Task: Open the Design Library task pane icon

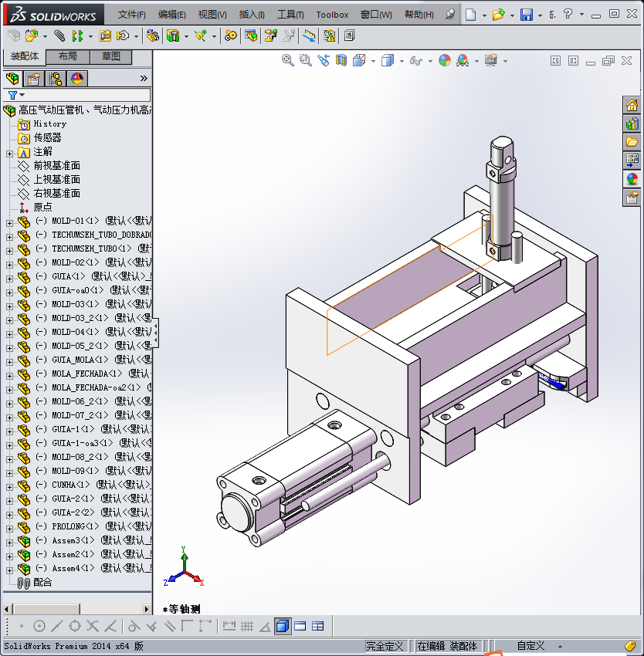Action: [x=632, y=123]
